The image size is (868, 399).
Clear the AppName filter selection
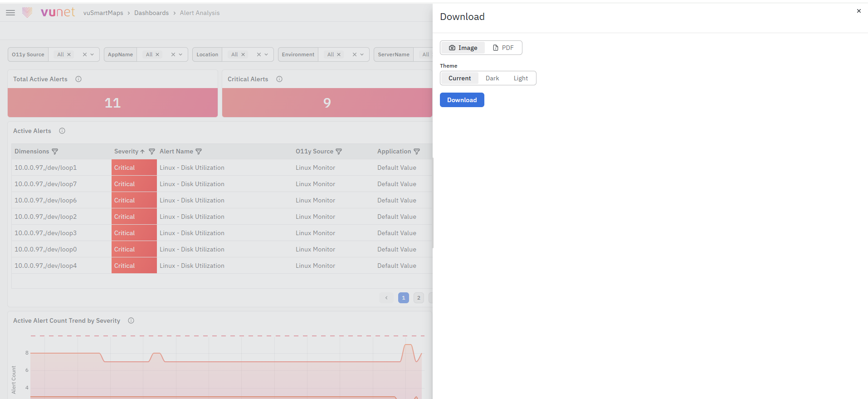173,54
